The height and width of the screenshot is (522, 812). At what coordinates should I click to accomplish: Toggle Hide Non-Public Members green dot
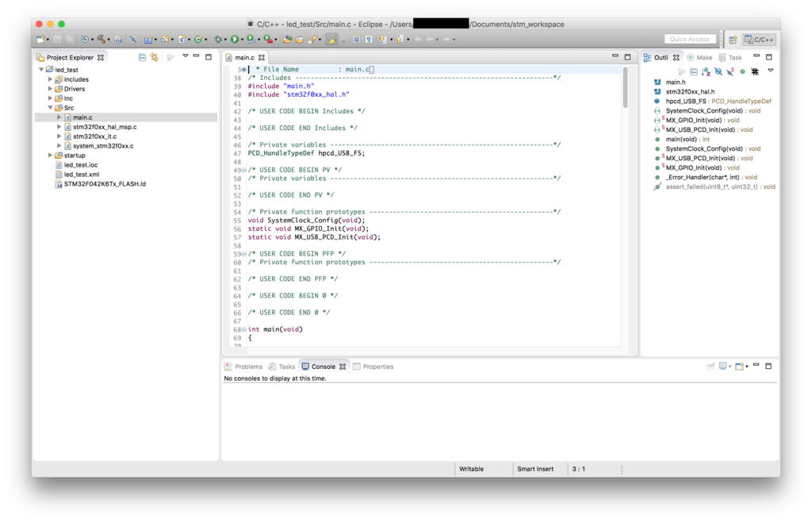(742, 71)
